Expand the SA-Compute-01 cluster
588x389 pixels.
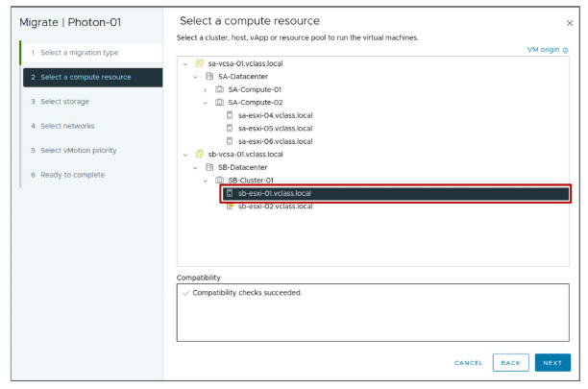[205, 90]
